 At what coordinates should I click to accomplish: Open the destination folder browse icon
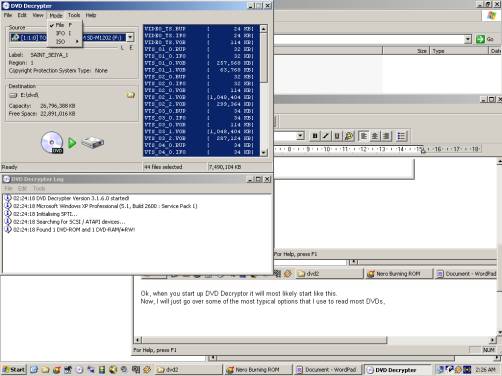tap(131, 95)
